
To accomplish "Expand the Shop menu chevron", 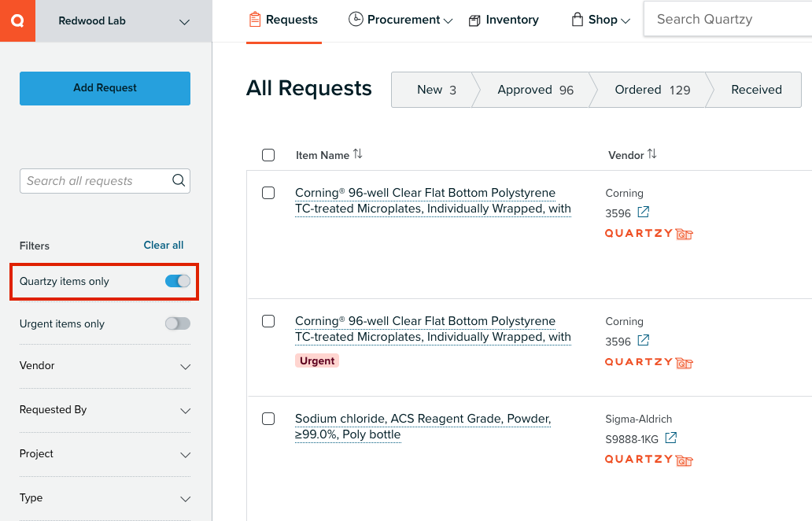I will coord(625,21).
